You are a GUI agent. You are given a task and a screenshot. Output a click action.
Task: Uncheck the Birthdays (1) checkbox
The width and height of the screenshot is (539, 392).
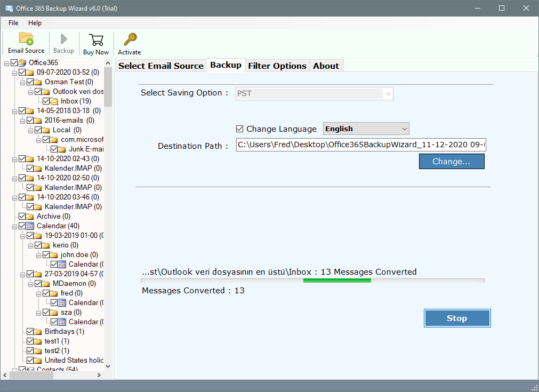30,332
